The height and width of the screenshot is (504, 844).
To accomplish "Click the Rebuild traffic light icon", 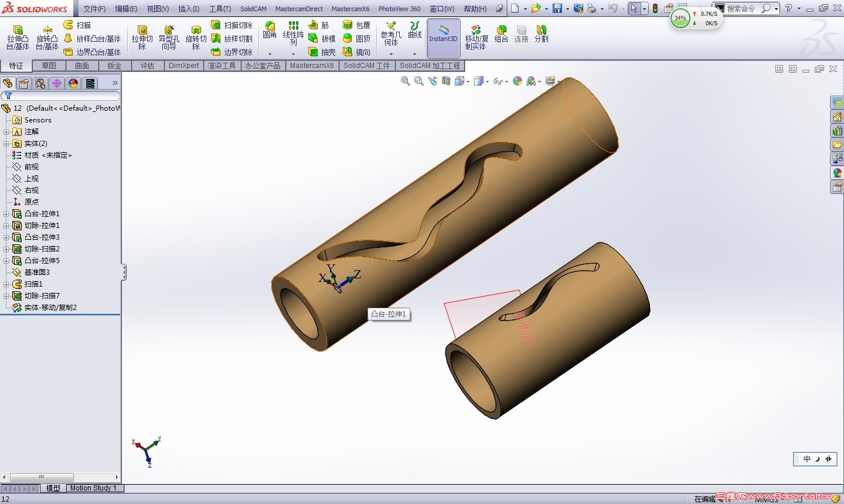I will coord(655,8).
